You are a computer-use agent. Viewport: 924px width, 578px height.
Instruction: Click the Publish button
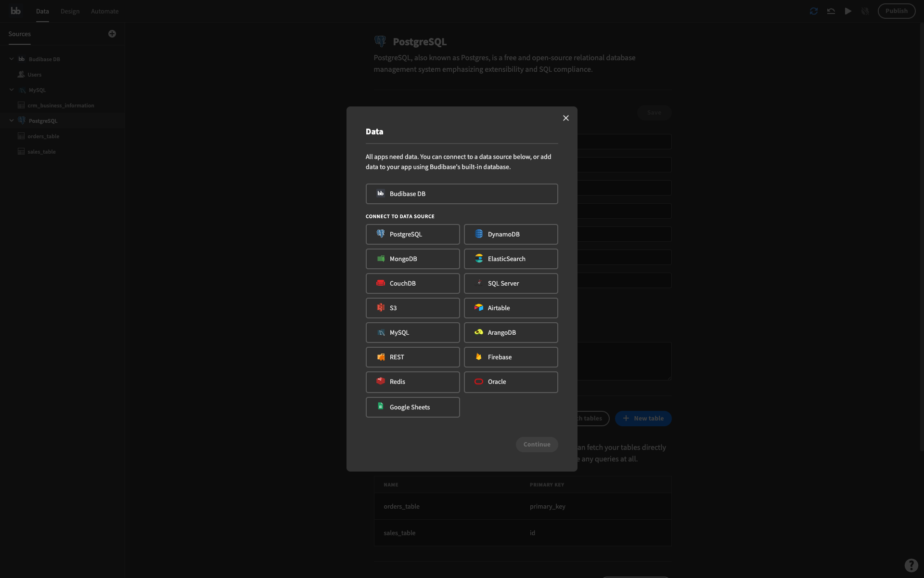tap(896, 11)
